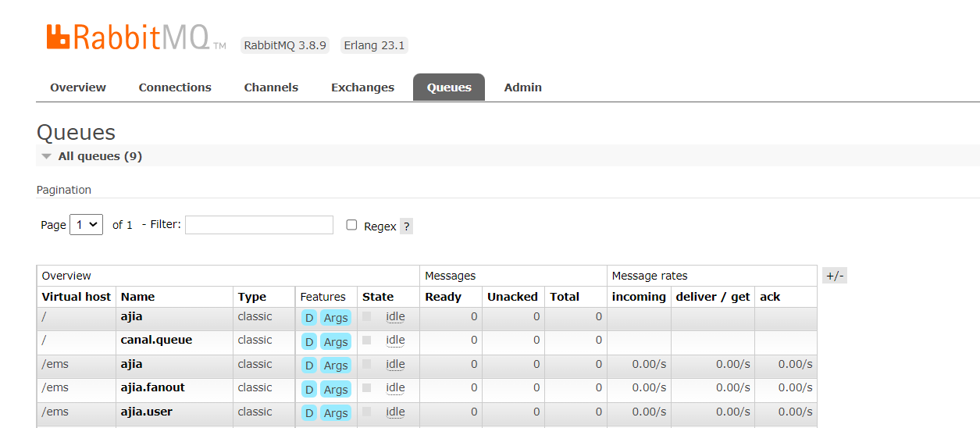980x428 pixels.
Task: Collapse the All queues section
Action: (48, 156)
